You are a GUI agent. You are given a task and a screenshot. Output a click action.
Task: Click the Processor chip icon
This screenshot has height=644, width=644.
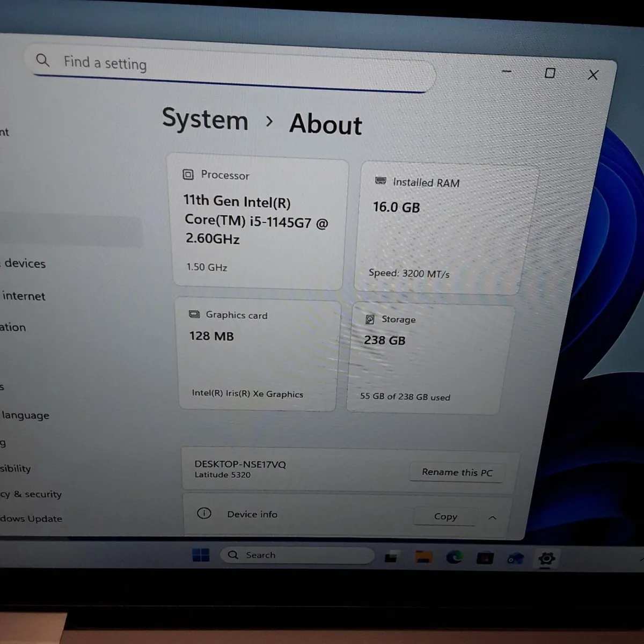pos(188,174)
